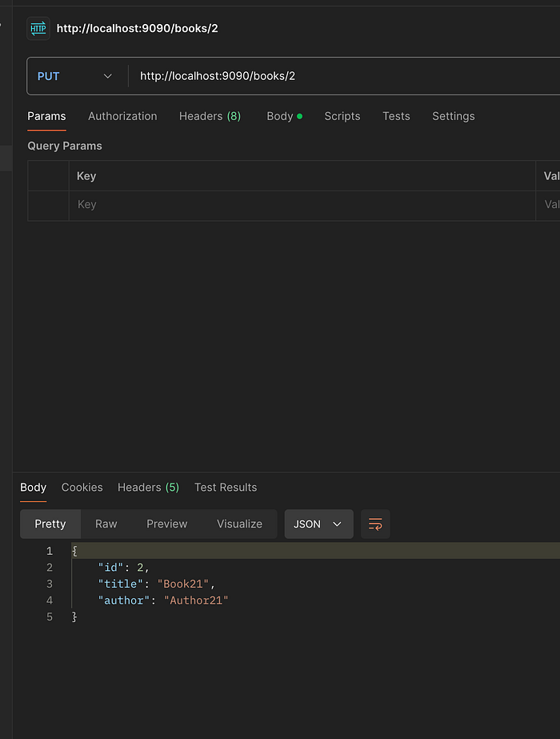Click the Visualize response view button
Image resolution: width=560 pixels, height=739 pixels.
pos(239,524)
